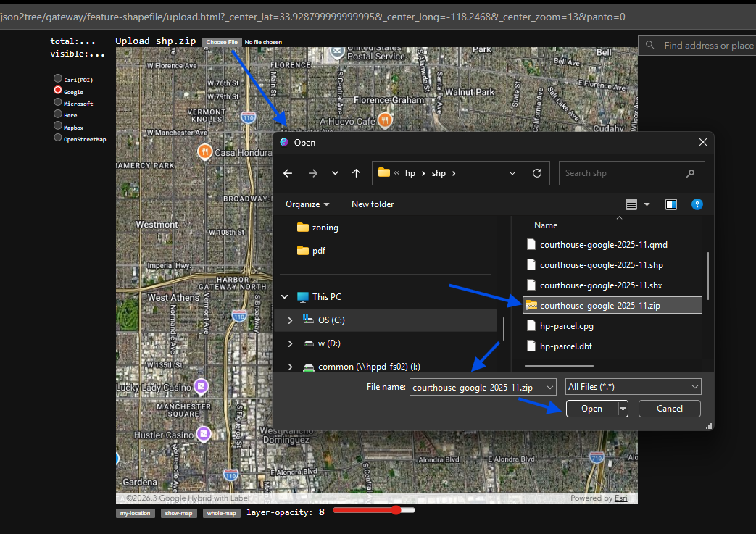Select the Esri(POI) radio button
The width and height of the screenshot is (756, 534).
tap(58, 79)
